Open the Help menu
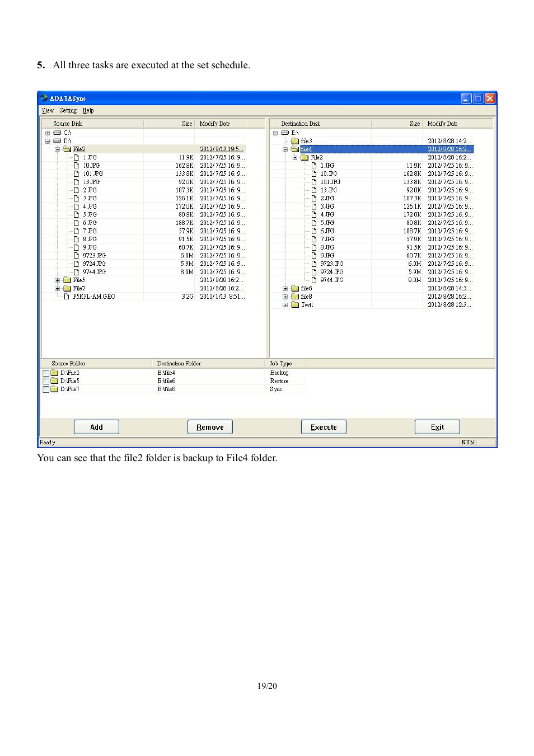The width and height of the screenshot is (534, 756). 88,111
